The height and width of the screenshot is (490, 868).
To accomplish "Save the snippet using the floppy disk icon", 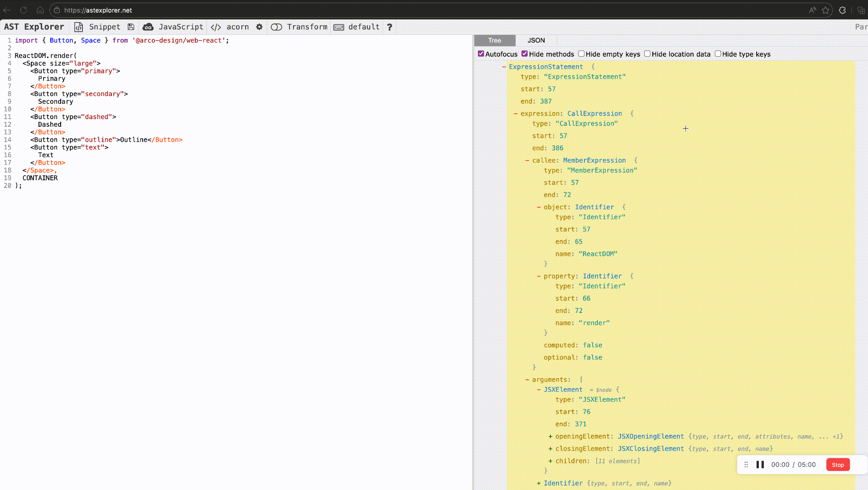I will (131, 27).
